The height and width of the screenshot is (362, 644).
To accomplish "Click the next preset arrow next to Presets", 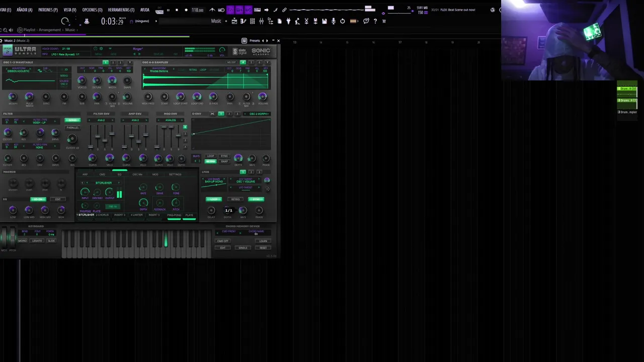I will tap(267, 41).
